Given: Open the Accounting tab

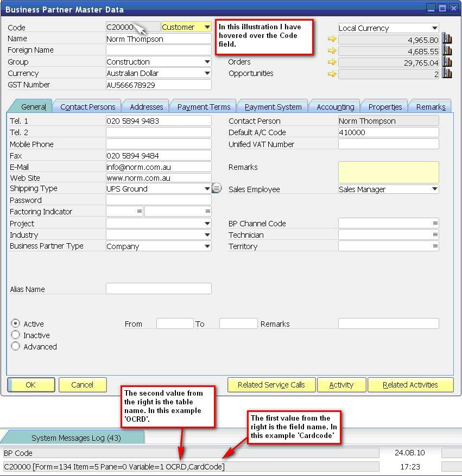Looking at the screenshot, I should pos(334,106).
